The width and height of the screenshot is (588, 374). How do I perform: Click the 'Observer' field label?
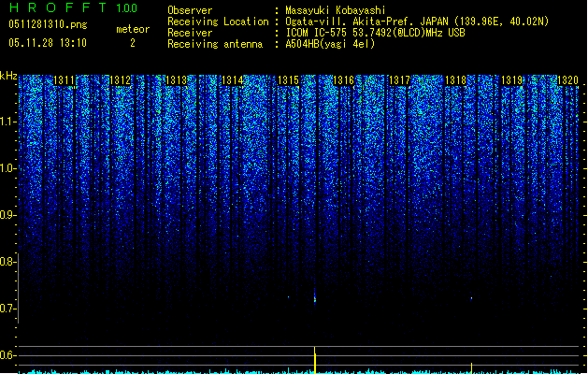tap(190, 10)
